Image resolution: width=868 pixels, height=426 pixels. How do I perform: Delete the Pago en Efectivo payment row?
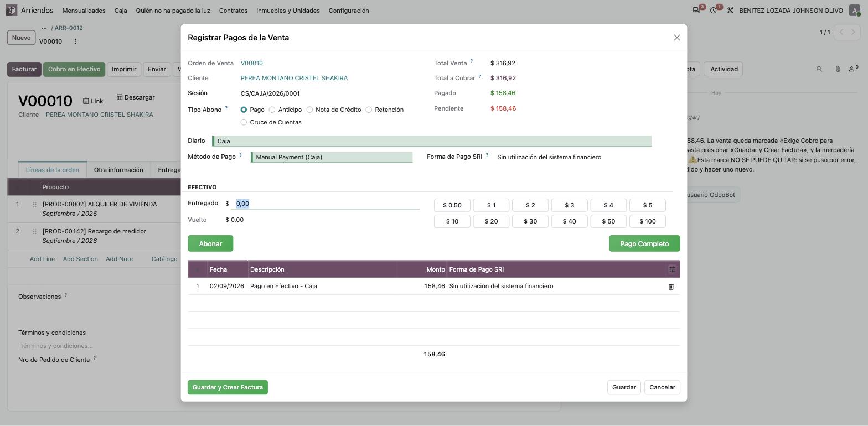671,287
